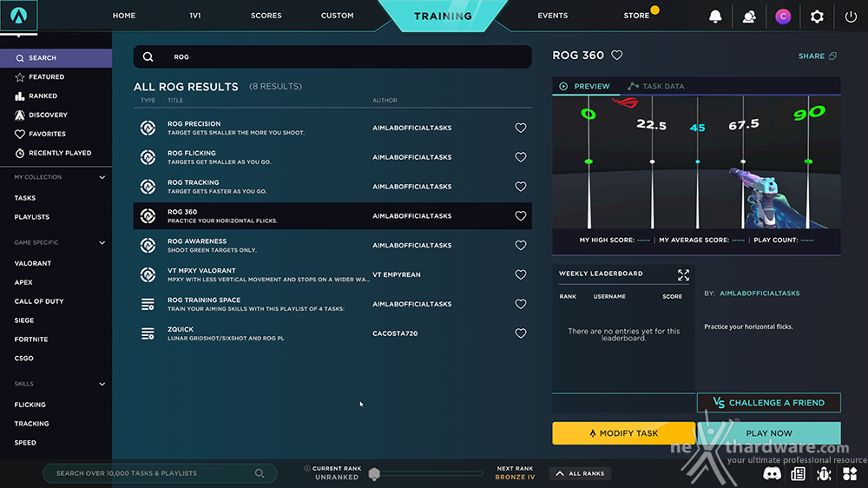Favorite the ZQuick playlist
The height and width of the screenshot is (488, 868).
coord(520,333)
